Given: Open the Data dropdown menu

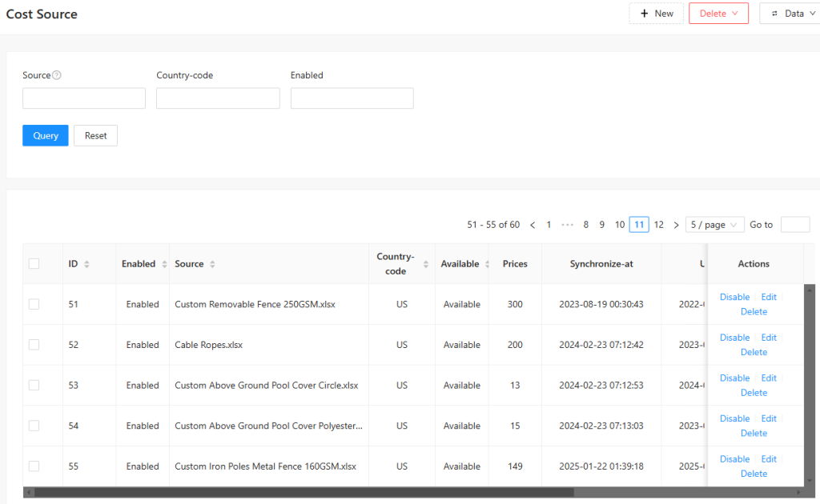Looking at the screenshot, I should click(790, 14).
